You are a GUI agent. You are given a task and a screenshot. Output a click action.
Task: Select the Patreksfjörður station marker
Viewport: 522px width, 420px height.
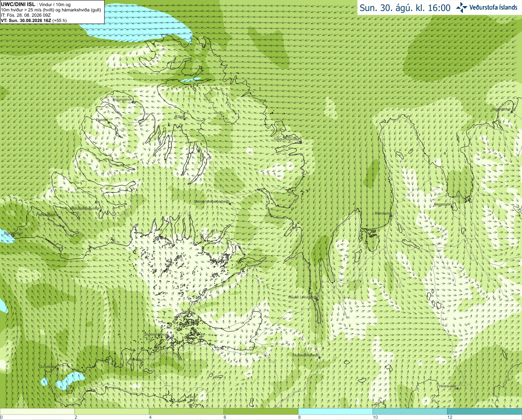click(60, 217)
